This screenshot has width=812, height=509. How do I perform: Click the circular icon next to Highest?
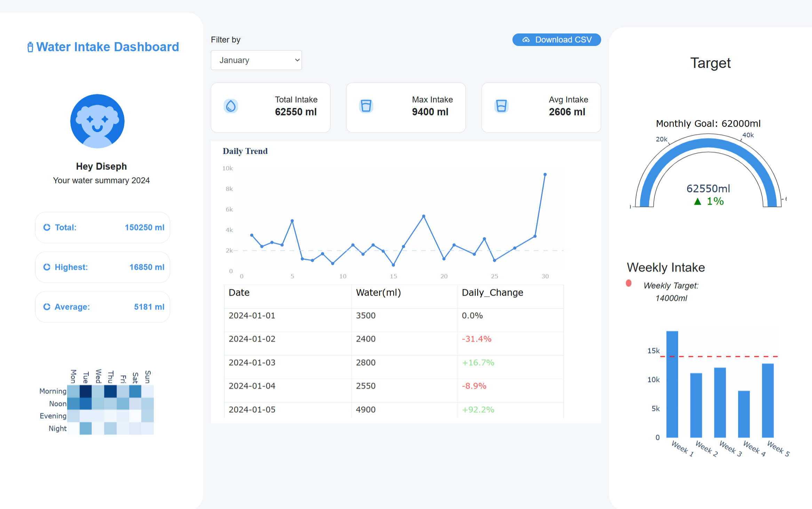pyautogui.click(x=47, y=267)
